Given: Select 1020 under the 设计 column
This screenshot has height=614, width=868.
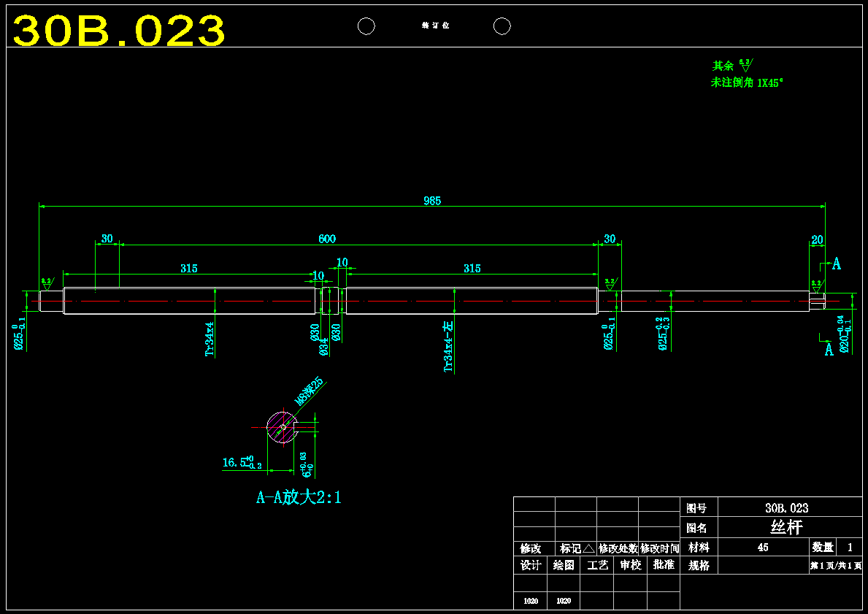Looking at the screenshot, I should point(530,601).
